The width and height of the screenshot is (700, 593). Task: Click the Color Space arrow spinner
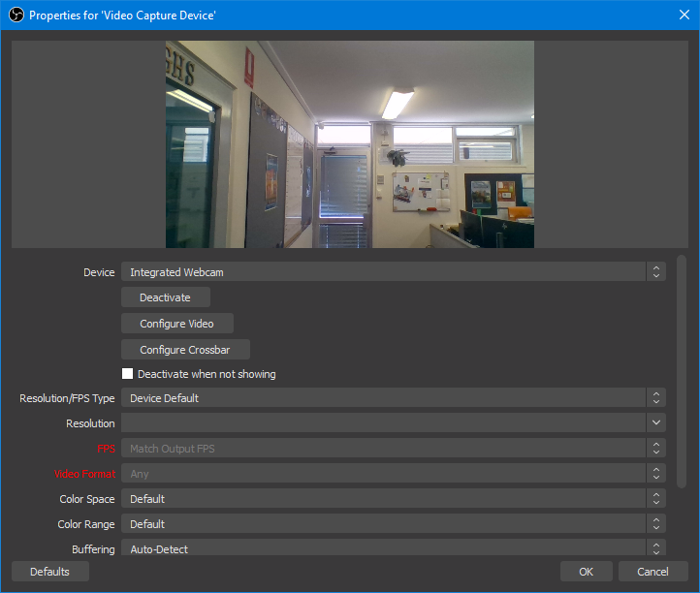655,498
